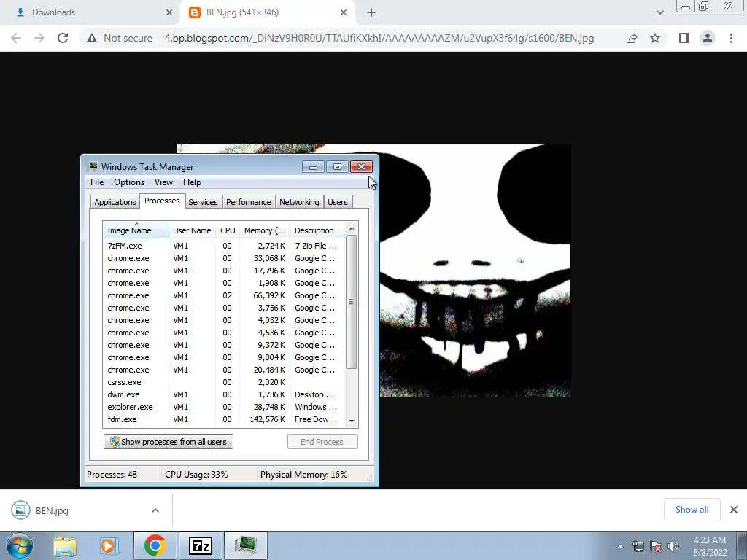Click the volume speaker tray icon
The height and width of the screenshot is (560, 747).
(673, 546)
